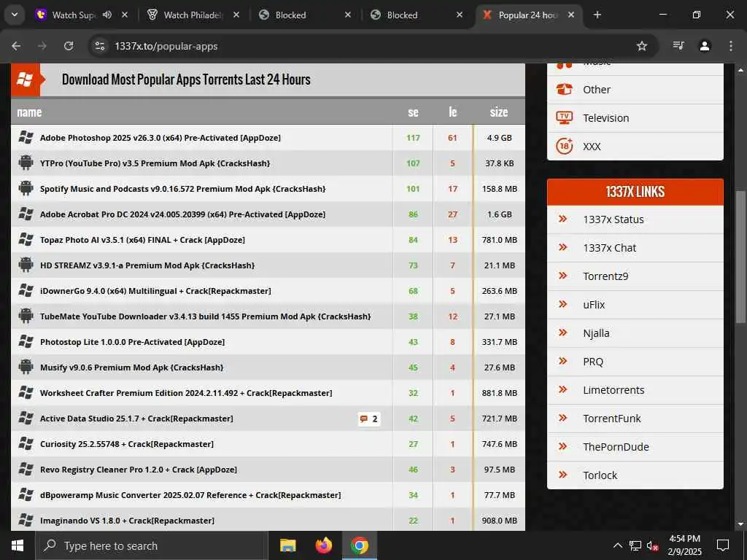Open the Windows Start menu
This screenshot has height=560, width=747.
18,545
